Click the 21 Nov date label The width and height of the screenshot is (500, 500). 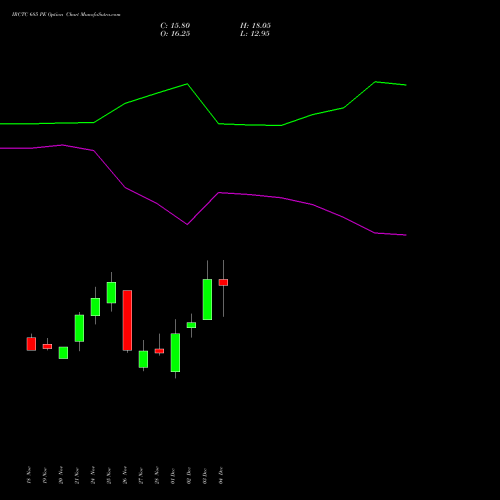tap(77, 475)
